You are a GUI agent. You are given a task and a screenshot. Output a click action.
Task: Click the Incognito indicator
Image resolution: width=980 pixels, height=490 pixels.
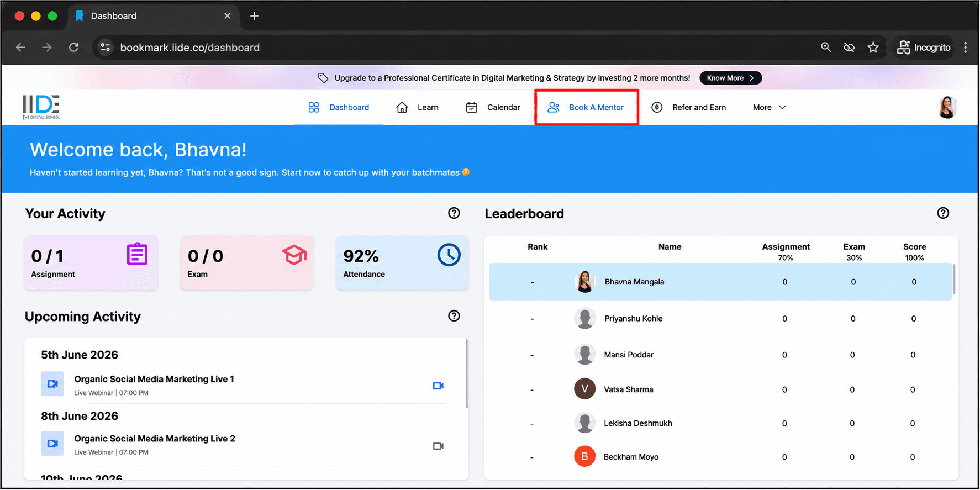coord(923,48)
